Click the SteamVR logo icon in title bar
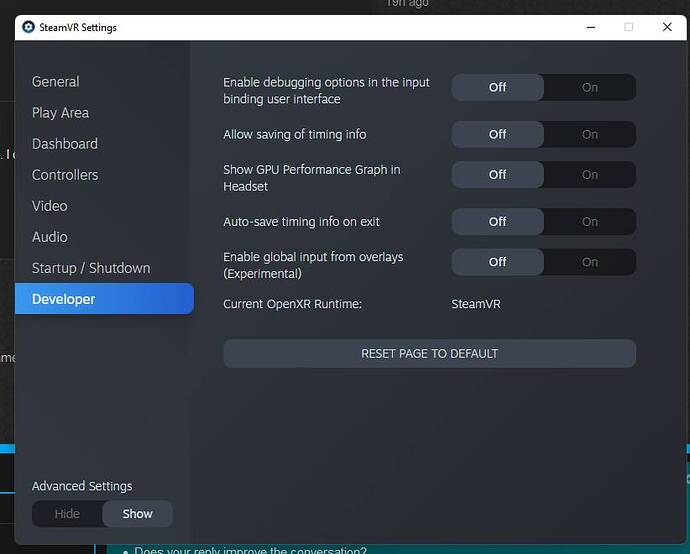The width and height of the screenshot is (690, 554). coord(28,27)
